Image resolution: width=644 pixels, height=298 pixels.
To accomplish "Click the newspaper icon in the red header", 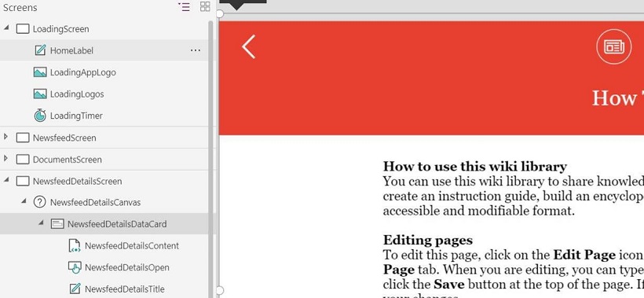I will [x=613, y=47].
